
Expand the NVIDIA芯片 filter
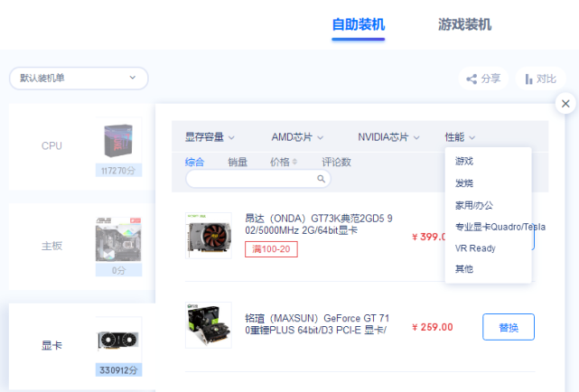tap(388, 137)
